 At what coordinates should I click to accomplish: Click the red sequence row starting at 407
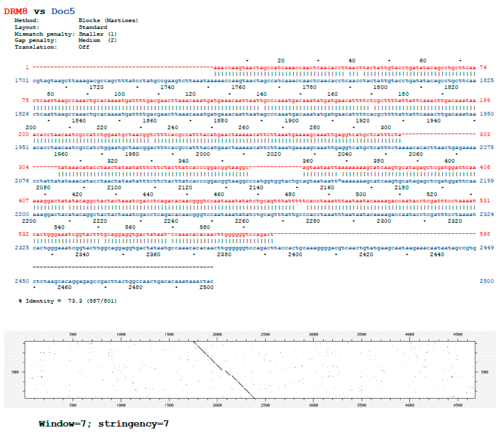(254, 201)
